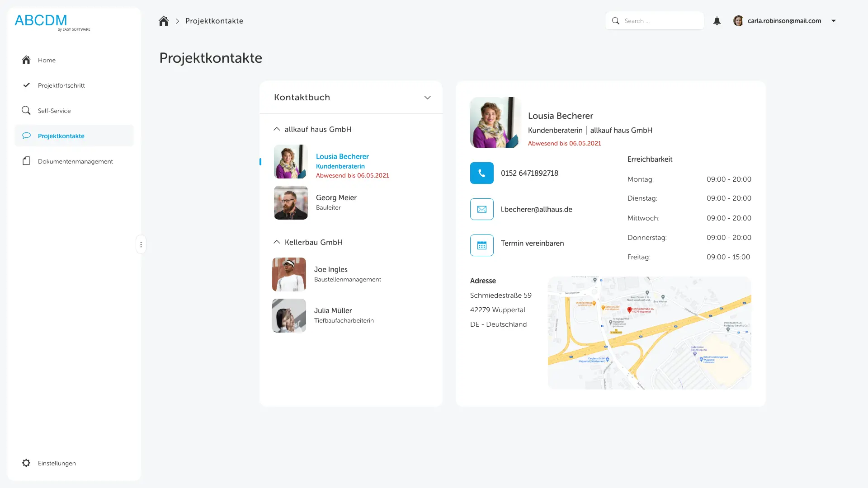
Task: Open the user account dropdown arrow
Action: click(834, 21)
